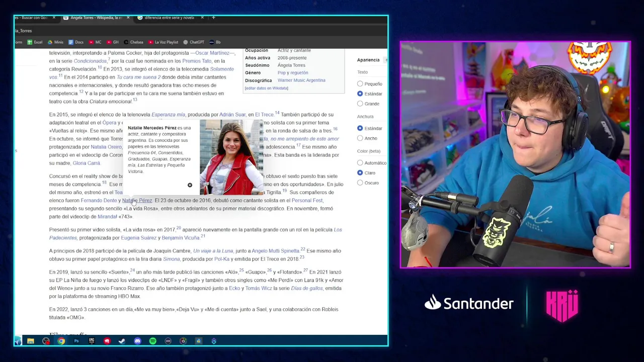This screenshot has height=362, width=644.
Task: Open Discord from the taskbar
Action: point(137,341)
